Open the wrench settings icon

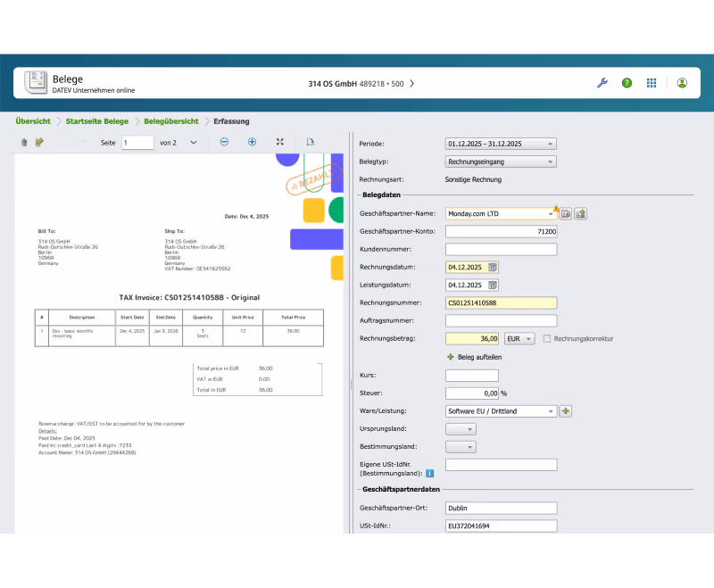click(602, 83)
